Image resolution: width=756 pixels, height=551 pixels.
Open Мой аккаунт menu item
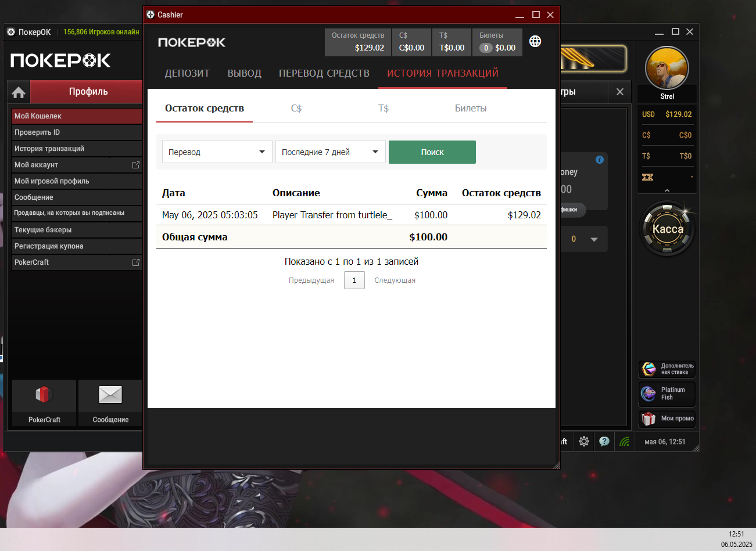coord(77,165)
